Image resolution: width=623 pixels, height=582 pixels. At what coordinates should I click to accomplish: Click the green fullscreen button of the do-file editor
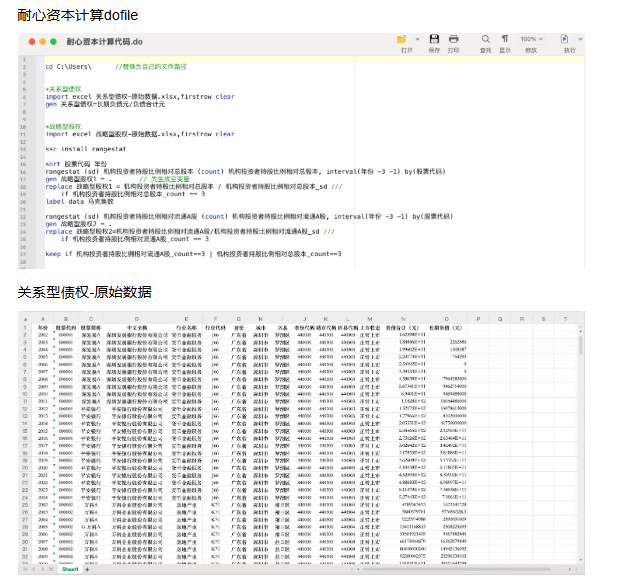pyautogui.click(x=53, y=41)
